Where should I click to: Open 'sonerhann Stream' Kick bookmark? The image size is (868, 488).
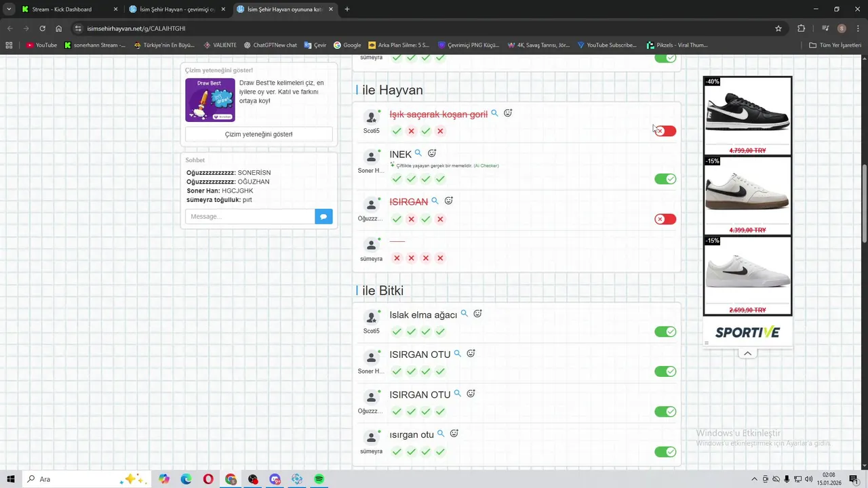(x=95, y=45)
